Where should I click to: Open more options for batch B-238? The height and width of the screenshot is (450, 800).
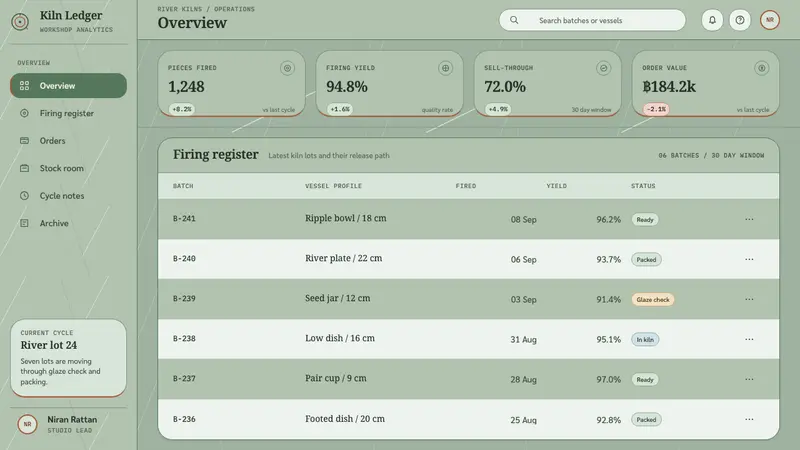(x=749, y=339)
